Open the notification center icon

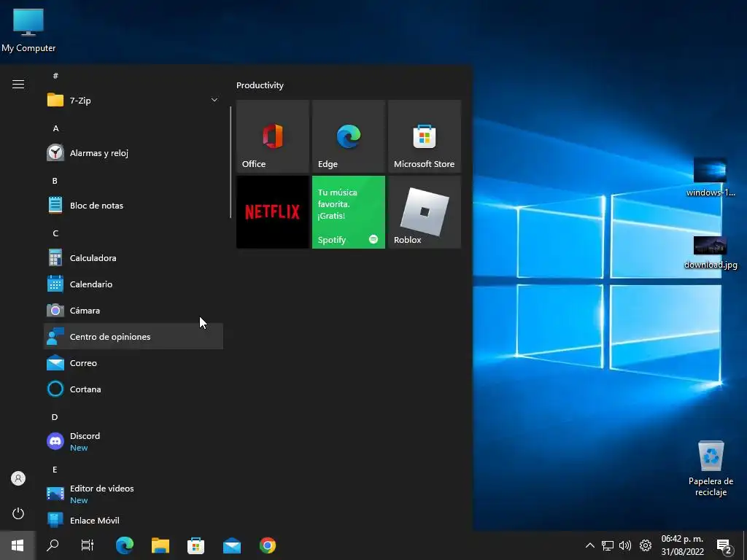[724, 545]
